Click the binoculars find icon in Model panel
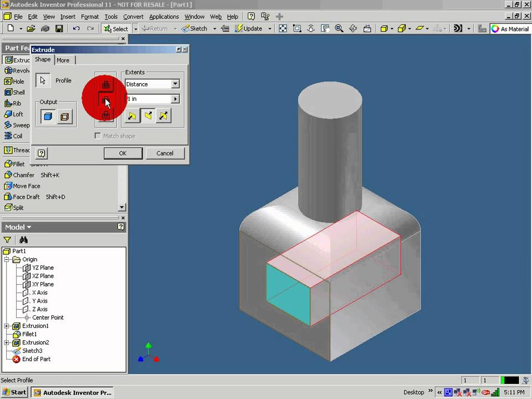532x399 pixels. click(x=23, y=240)
